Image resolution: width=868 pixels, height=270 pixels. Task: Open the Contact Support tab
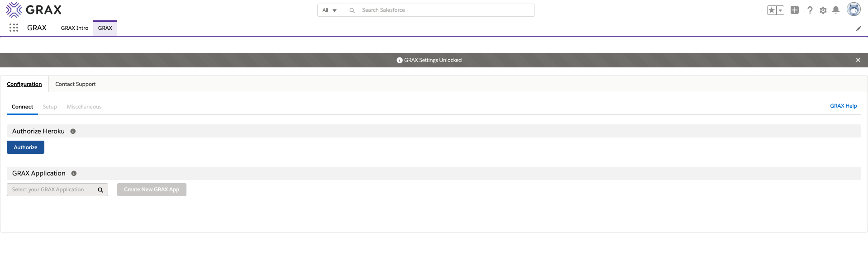pyautogui.click(x=76, y=84)
